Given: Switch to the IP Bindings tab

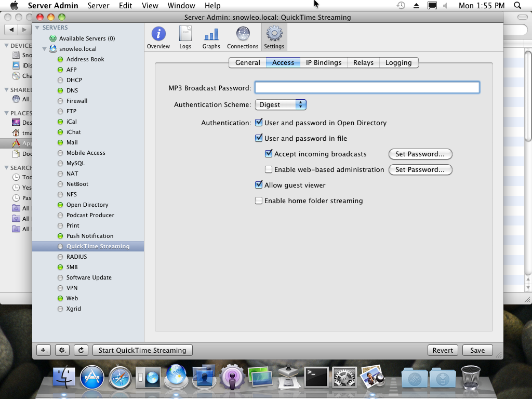Looking at the screenshot, I should (324, 62).
